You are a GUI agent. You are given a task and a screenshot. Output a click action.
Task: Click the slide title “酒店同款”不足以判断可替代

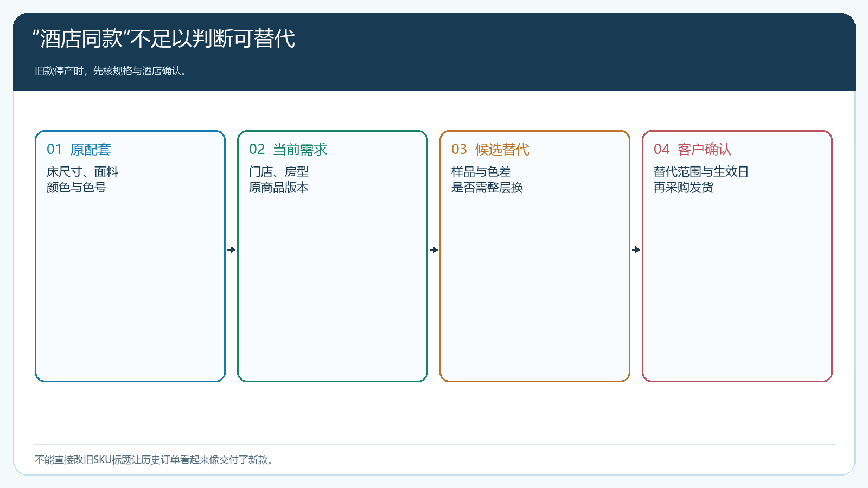tap(164, 38)
